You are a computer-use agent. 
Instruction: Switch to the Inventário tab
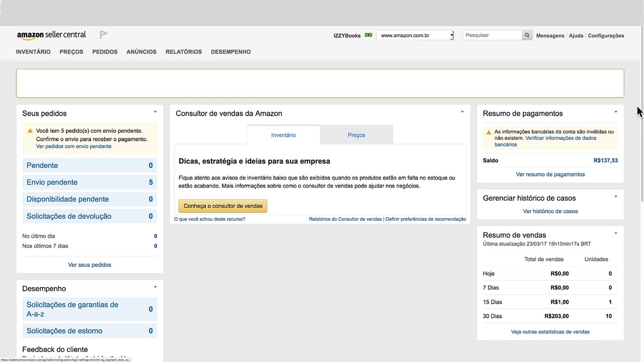(283, 135)
